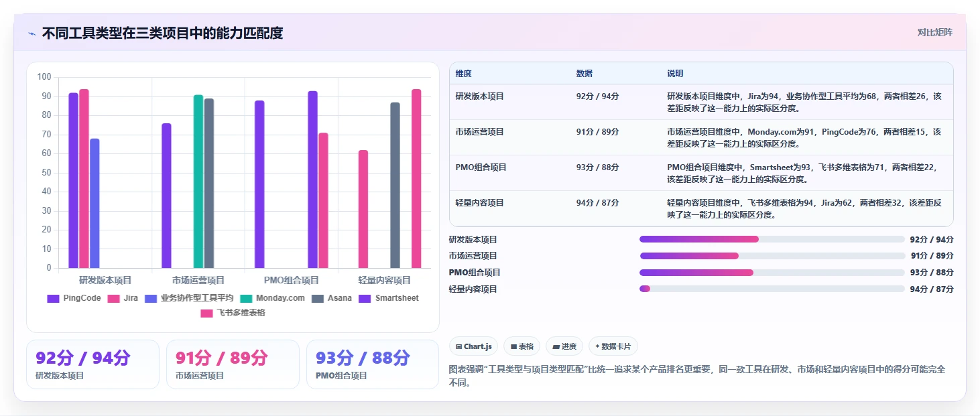Click the PingCode bar in 研发版本项目 group

73,181
